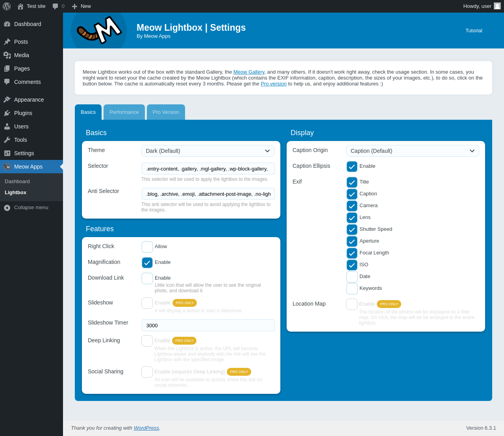Click the Tools wrench icon
This screenshot has width=504, height=436.
(x=7, y=140)
